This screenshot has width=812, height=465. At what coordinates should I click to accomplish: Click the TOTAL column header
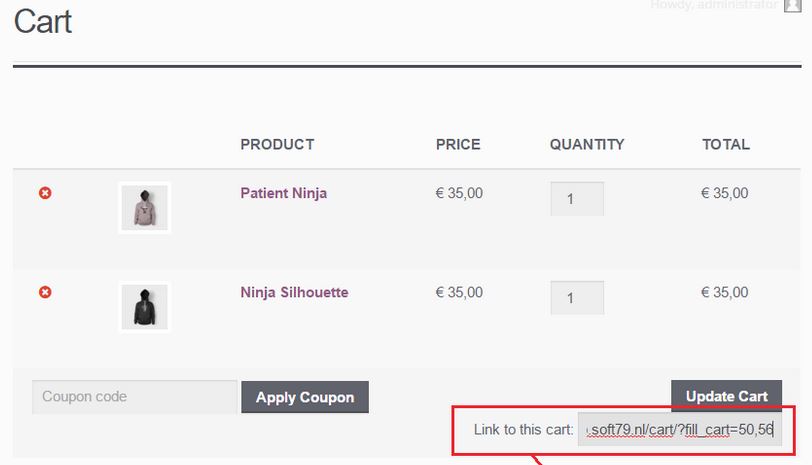(726, 144)
